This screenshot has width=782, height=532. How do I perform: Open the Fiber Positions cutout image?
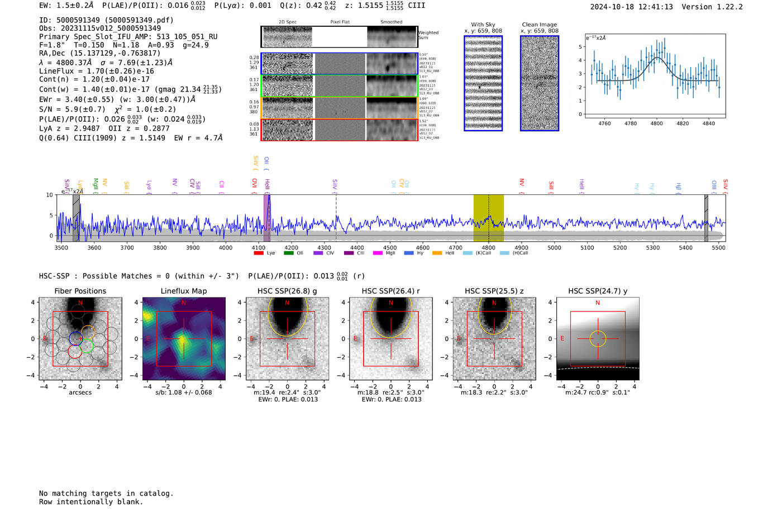point(80,339)
